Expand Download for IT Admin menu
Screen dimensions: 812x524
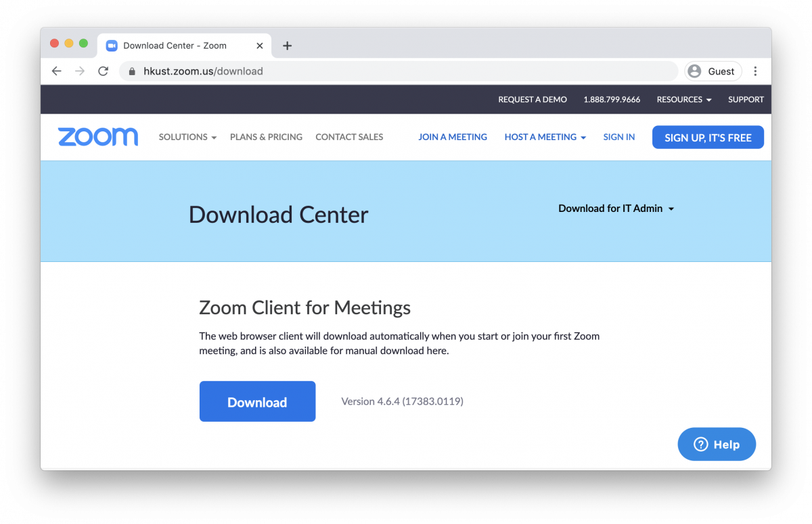[x=616, y=209]
